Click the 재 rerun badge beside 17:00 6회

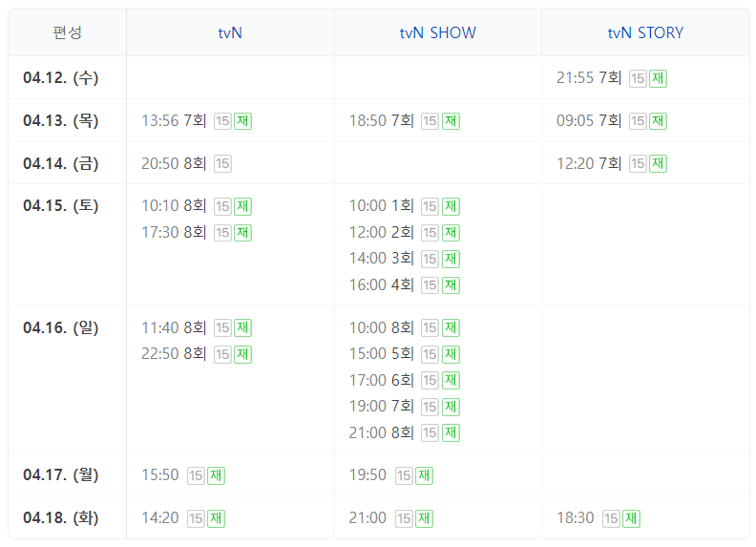pos(451,381)
